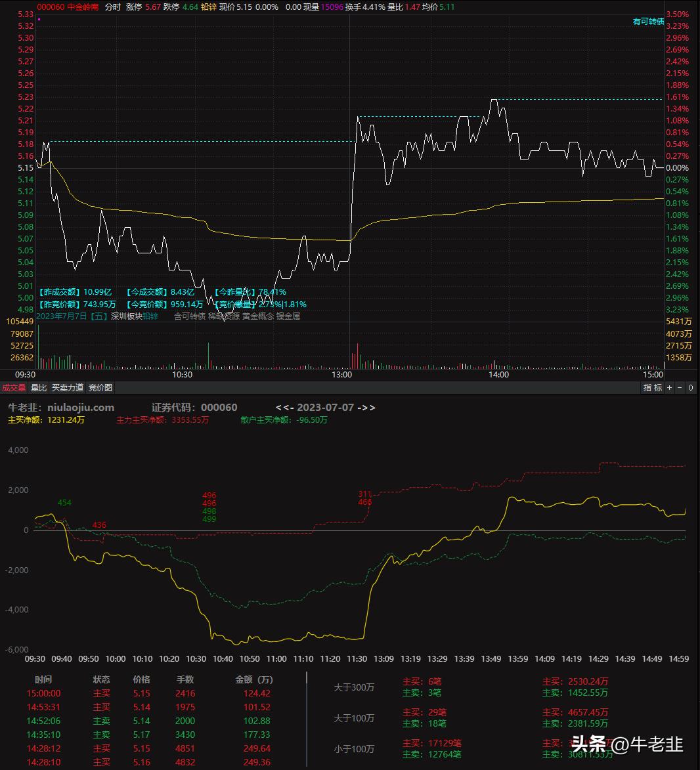Screen dimensions: 700x770
Task: Open the 买卖力道 tab
Action: point(68,388)
